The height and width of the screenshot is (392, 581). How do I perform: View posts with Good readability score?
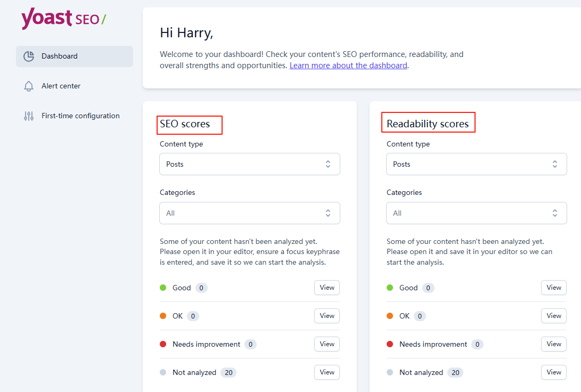point(553,288)
